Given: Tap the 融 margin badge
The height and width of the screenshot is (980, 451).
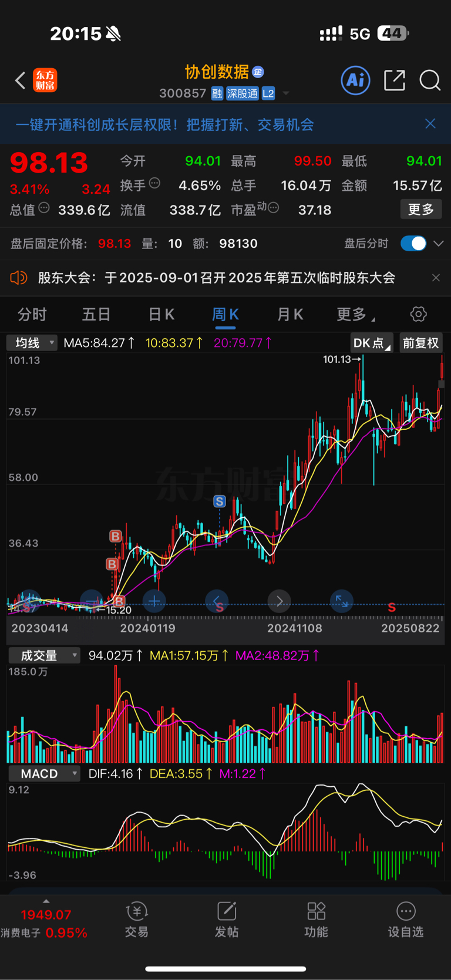Looking at the screenshot, I should coord(217,93).
